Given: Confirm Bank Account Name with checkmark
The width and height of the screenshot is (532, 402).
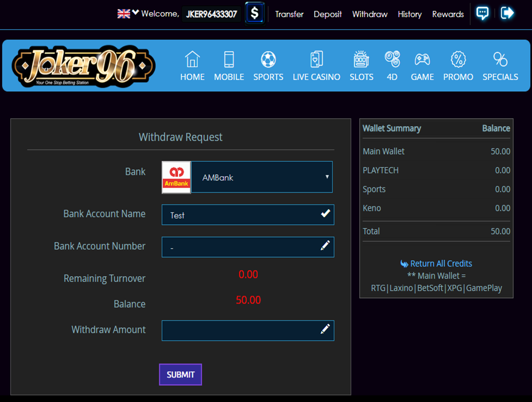Looking at the screenshot, I should point(326,214).
